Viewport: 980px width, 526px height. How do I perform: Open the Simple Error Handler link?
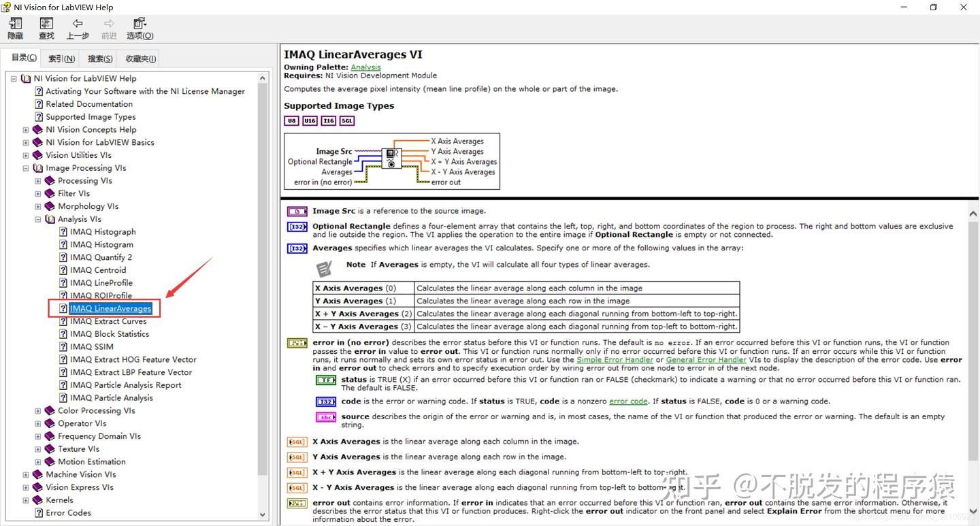615,359
